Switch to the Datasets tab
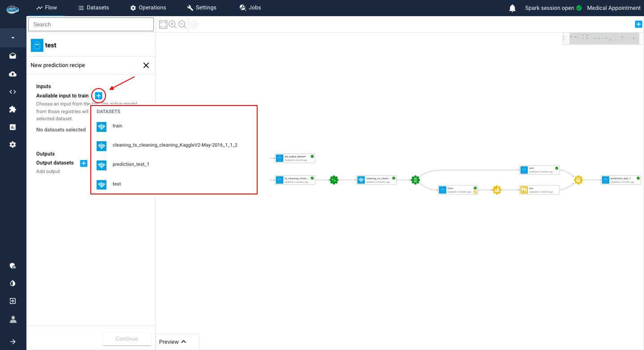Viewport: 644px width, 350px height. click(x=93, y=8)
